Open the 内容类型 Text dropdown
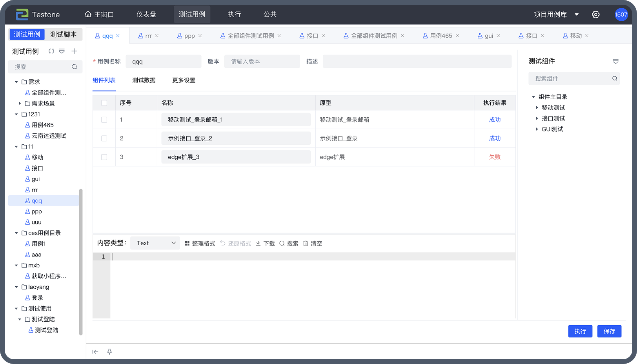Viewport: 637px width, 364px height. click(x=155, y=243)
